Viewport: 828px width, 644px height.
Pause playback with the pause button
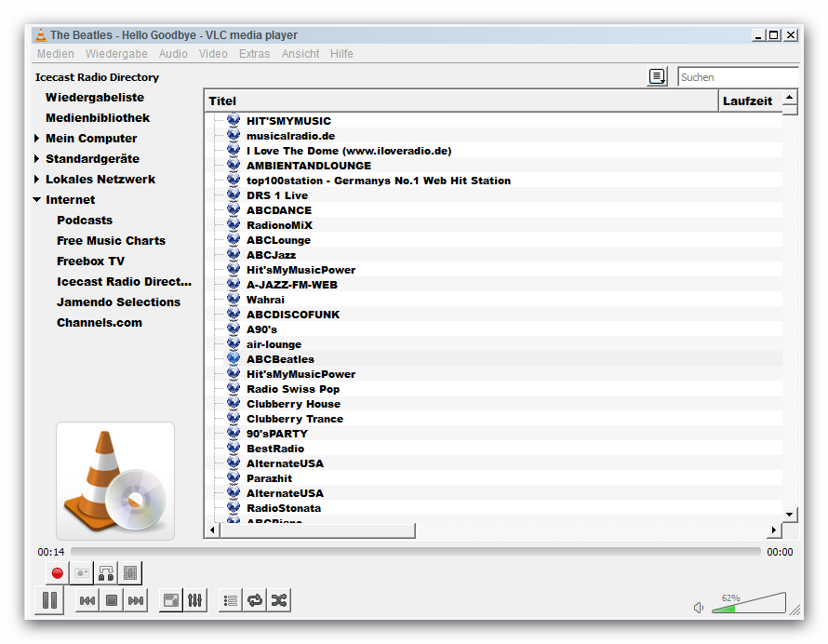pyautogui.click(x=49, y=600)
